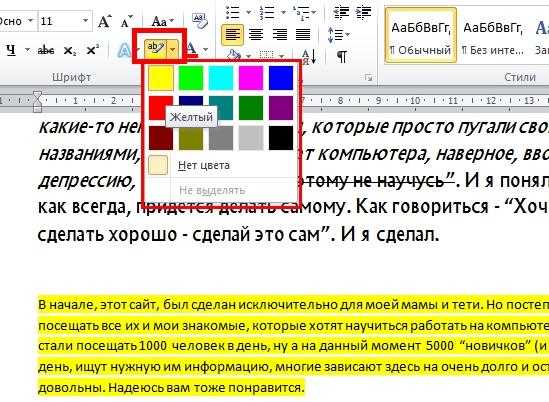Pick the bright green highlight swatch

[x=191, y=78]
